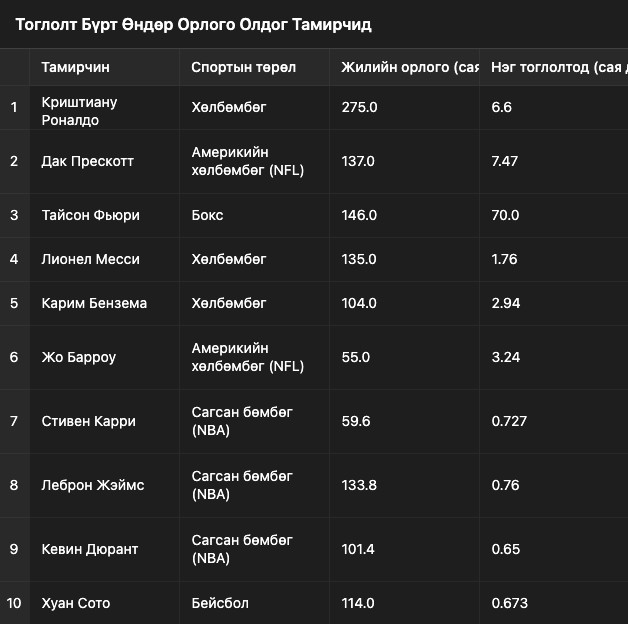Select the 70.0 per-game value
This screenshot has height=624, width=628.
(x=554, y=215)
